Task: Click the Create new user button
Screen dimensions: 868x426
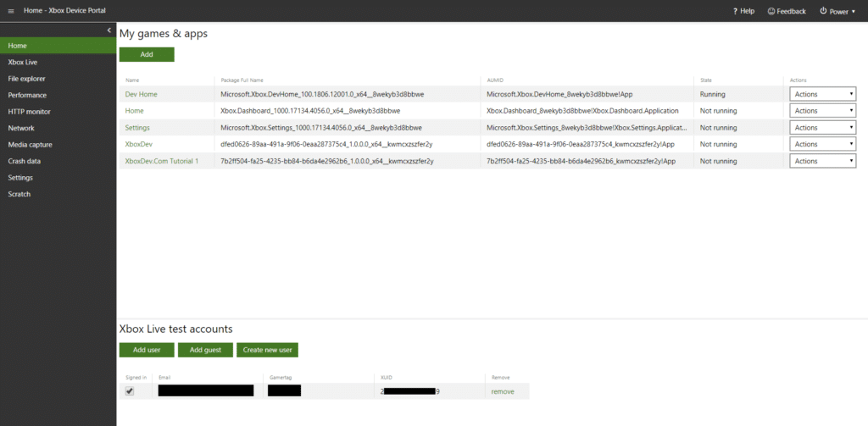Action: [x=267, y=350]
